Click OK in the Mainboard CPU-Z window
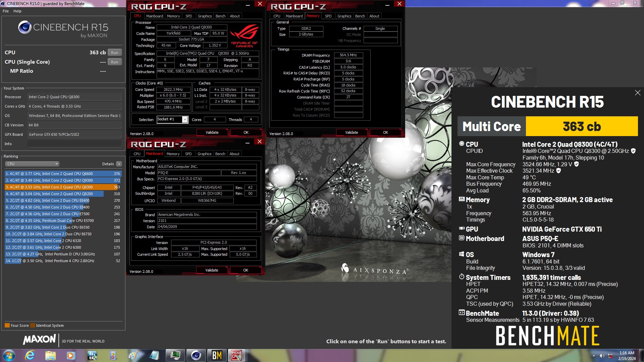 point(246,270)
